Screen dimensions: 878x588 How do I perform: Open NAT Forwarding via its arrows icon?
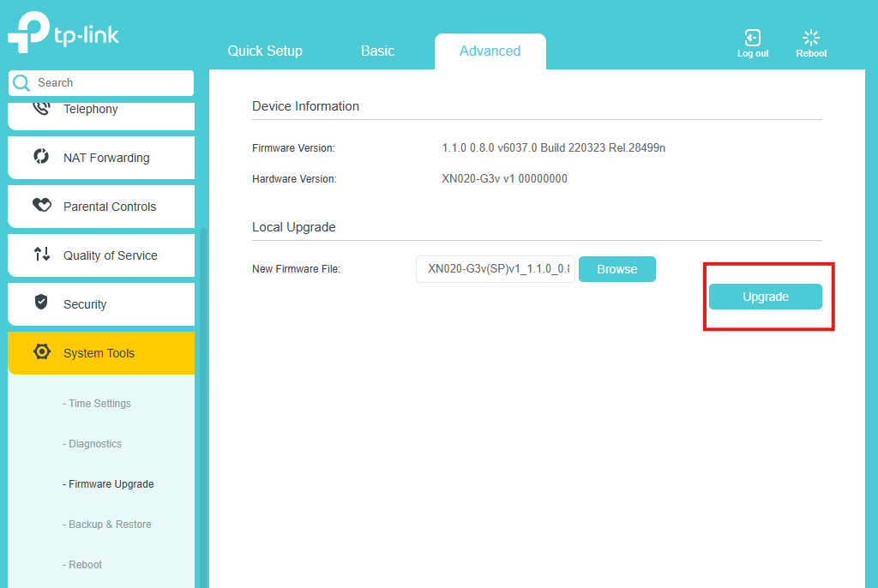41,156
